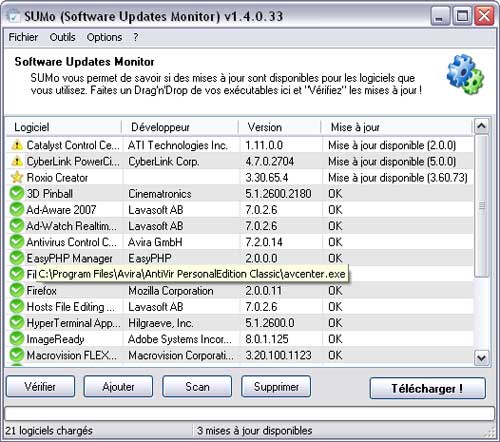Click the Adobe Systems Incor... developer cell

pos(180,339)
